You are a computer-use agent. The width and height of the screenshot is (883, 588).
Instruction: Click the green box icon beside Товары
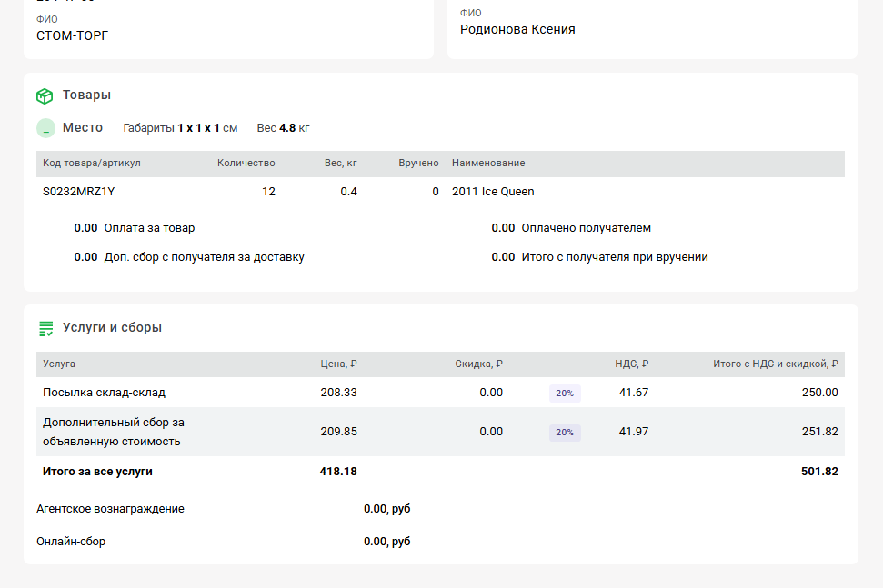pos(45,95)
